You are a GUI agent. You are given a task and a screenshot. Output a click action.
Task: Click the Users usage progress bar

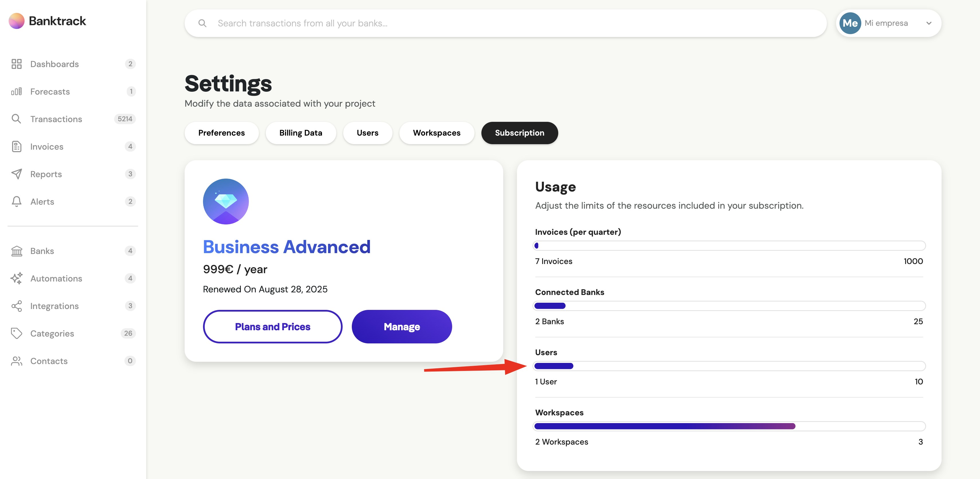(x=729, y=366)
